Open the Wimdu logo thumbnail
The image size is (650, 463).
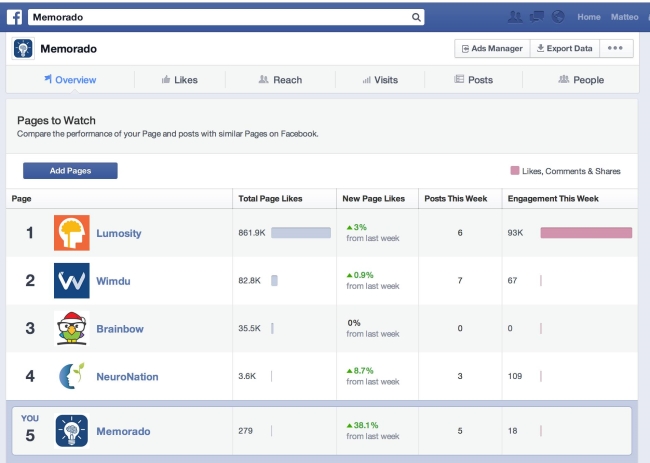tap(72, 281)
